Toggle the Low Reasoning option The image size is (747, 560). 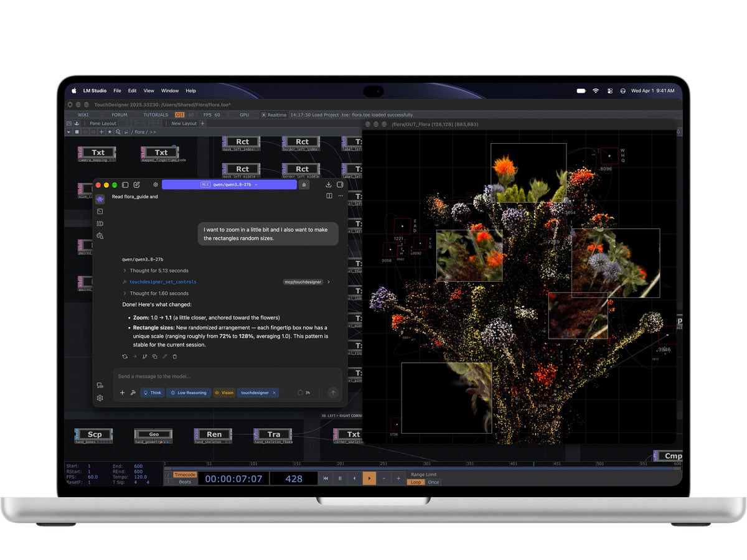click(x=189, y=393)
